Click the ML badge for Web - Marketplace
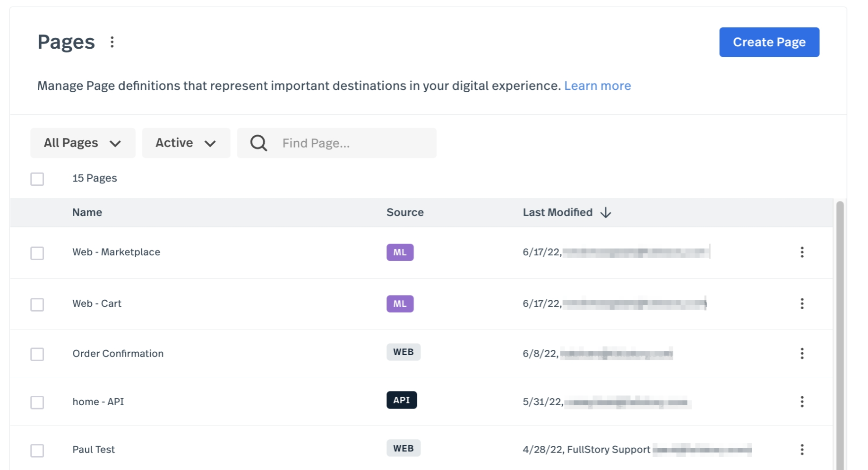 [x=400, y=252]
